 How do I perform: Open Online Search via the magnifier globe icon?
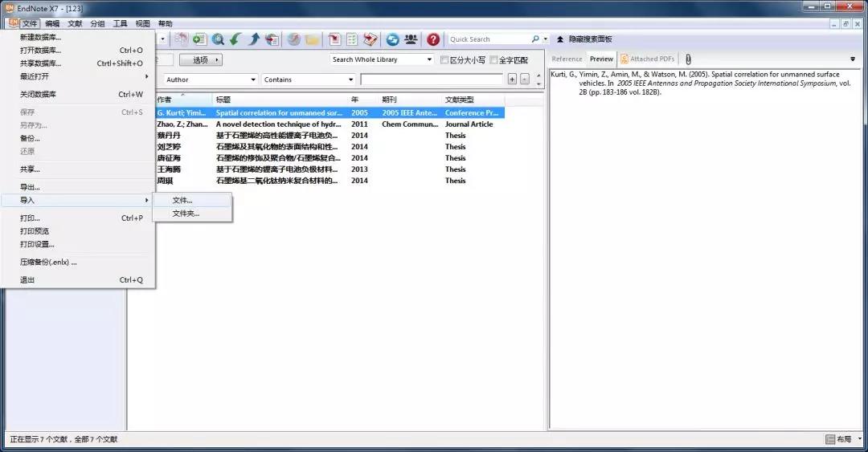(218, 39)
